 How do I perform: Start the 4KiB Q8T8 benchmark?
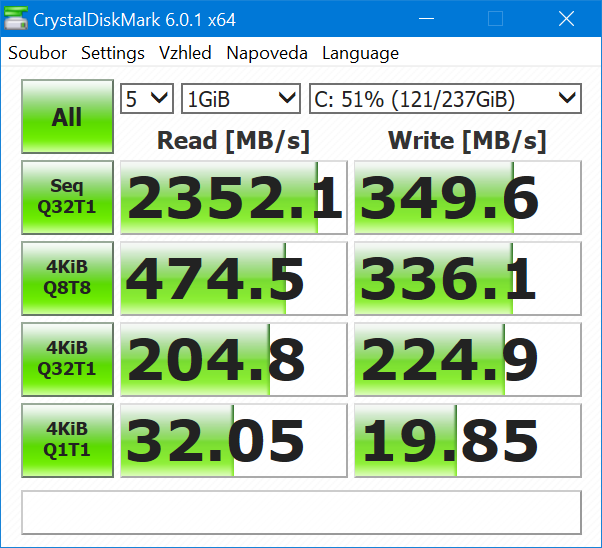66,278
